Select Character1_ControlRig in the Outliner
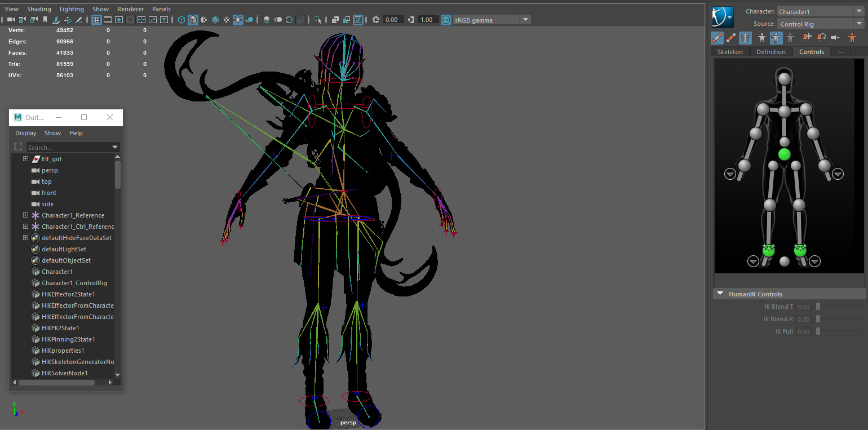 click(74, 283)
